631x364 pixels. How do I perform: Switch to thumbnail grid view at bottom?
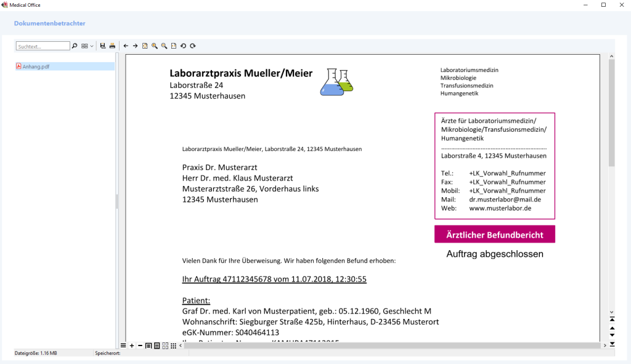tap(173, 346)
